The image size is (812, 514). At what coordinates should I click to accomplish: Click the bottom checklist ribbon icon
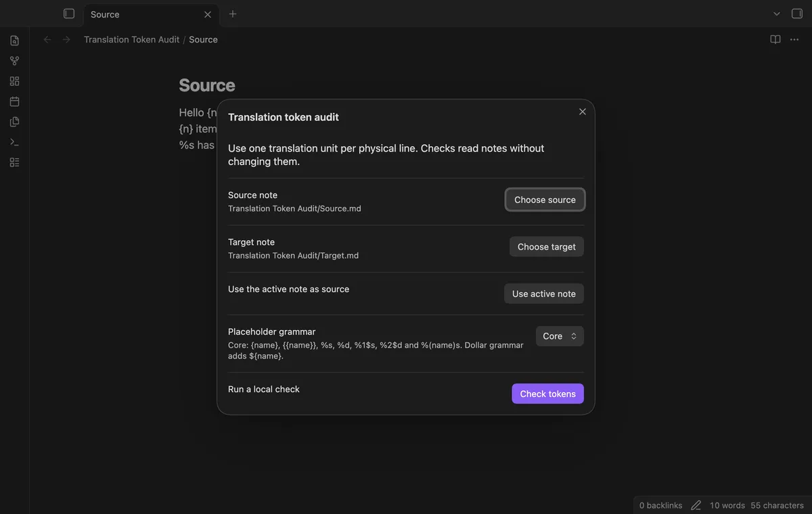pyautogui.click(x=14, y=162)
